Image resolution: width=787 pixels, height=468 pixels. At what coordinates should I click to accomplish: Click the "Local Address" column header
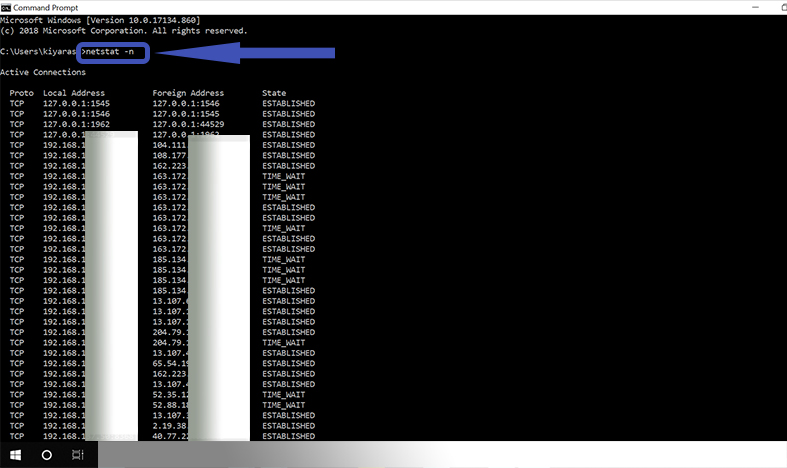(x=74, y=93)
